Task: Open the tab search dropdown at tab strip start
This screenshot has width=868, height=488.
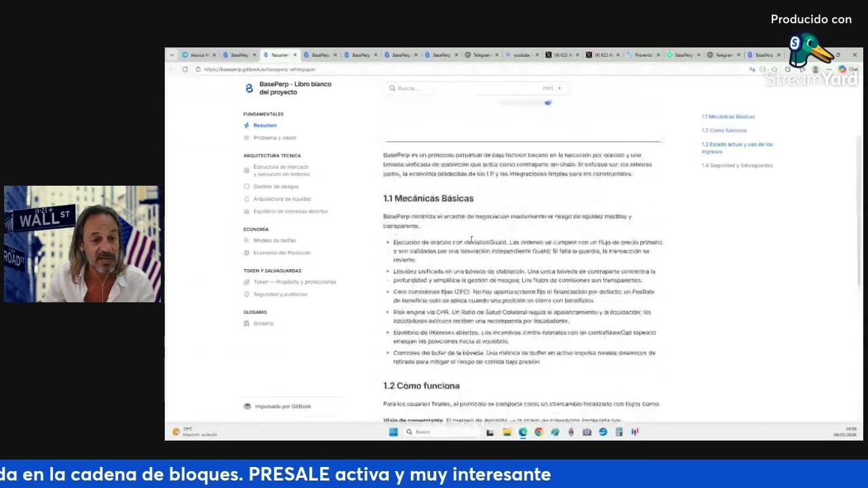Action: [x=172, y=55]
